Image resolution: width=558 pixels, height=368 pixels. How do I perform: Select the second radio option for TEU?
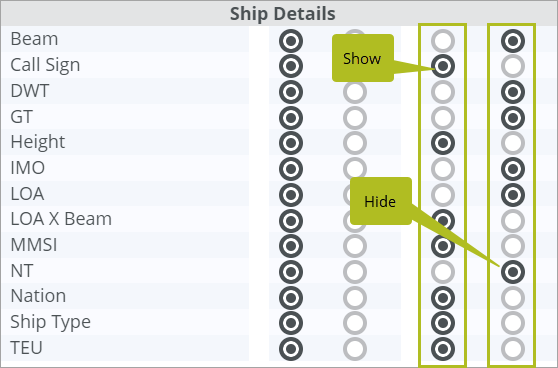[355, 349]
